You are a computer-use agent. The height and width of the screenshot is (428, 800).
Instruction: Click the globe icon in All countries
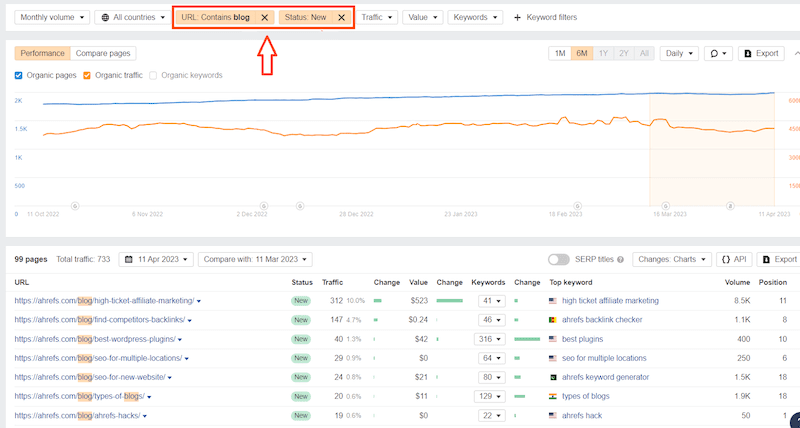pyautogui.click(x=106, y=17)
